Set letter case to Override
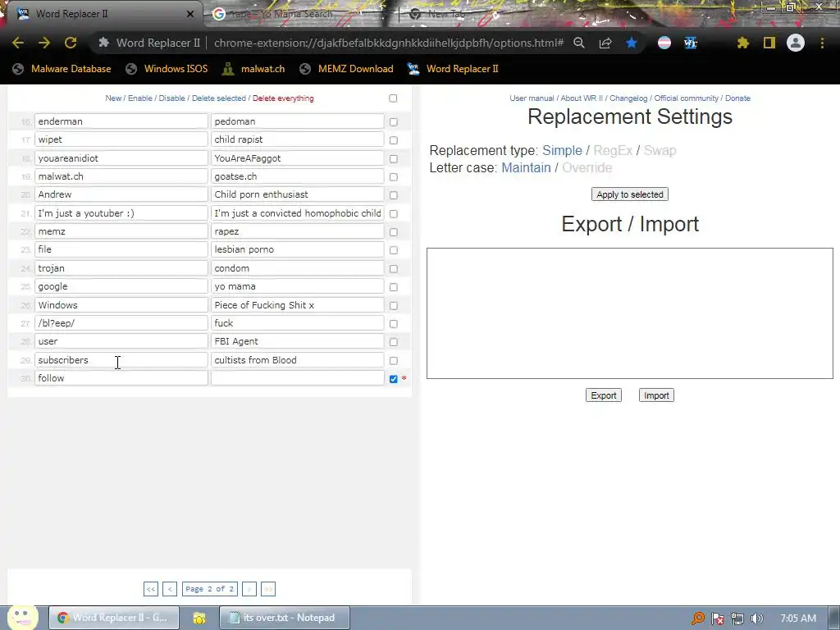The height and width of the screenshot is (630, 840). [x=587, y=167]
